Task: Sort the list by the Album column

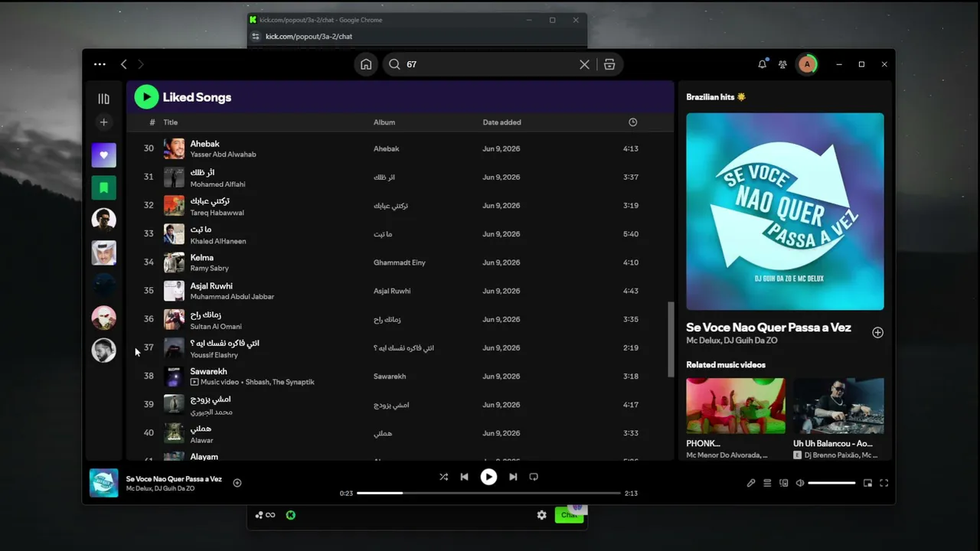Action: coord(384,122)
